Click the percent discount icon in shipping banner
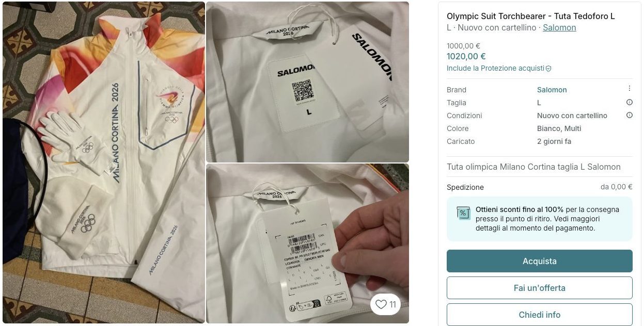The height and width of the screenshot is (326, 644). pos(463,213)
